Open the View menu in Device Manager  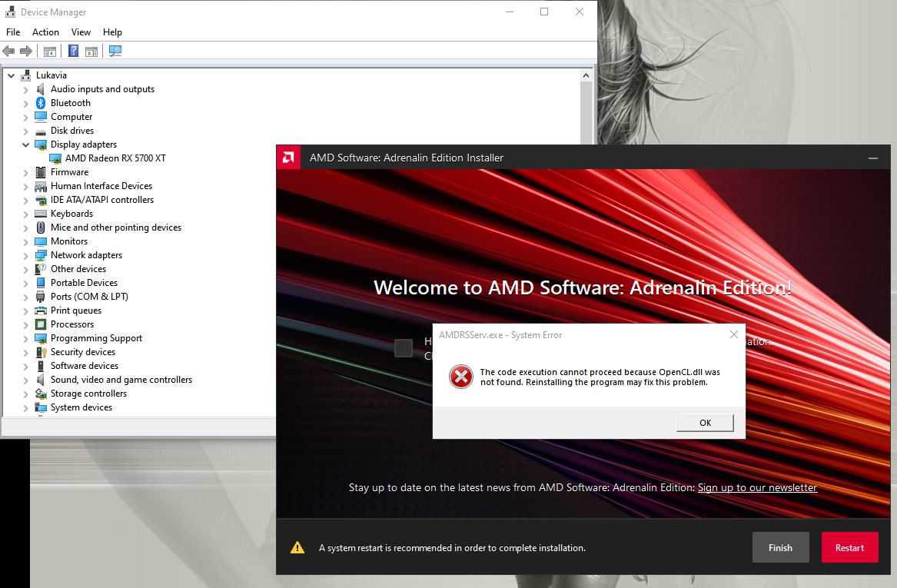pyautogui.click(x=81, y=32)
